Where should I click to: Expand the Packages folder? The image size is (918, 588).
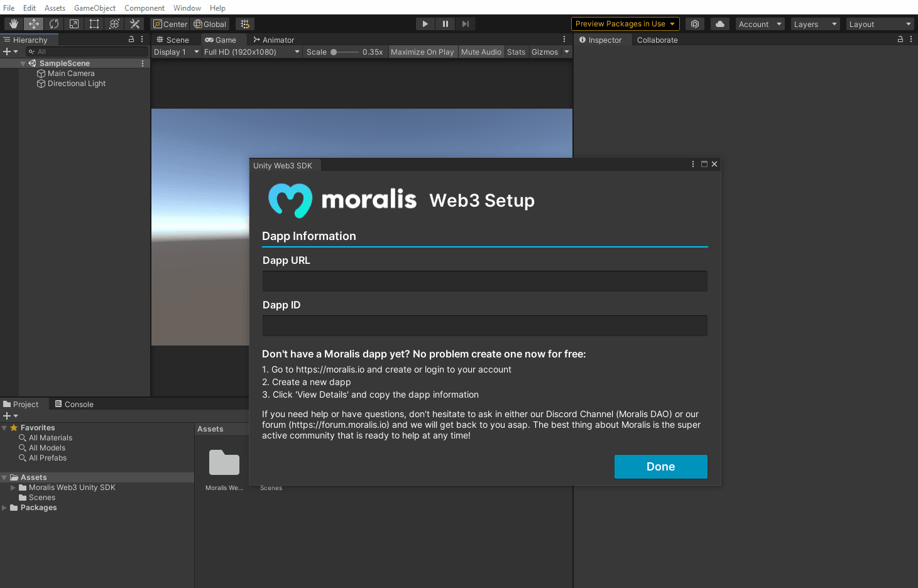click(x=4, y=508)
